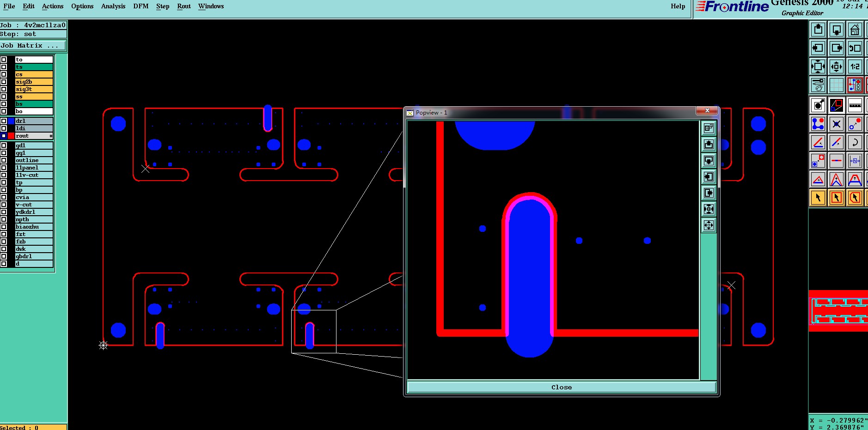Click the connected blue dots net icon
The image size is (868, 430).
pyautogui.click(x=818, y=124)
